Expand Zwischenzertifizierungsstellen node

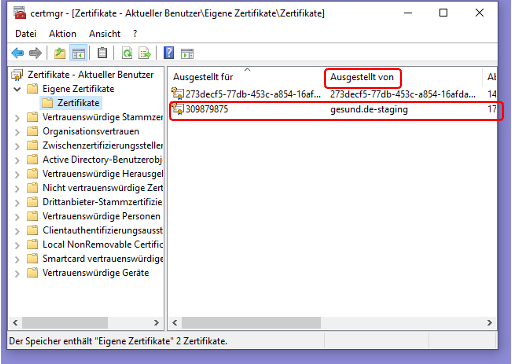[17, 146]
